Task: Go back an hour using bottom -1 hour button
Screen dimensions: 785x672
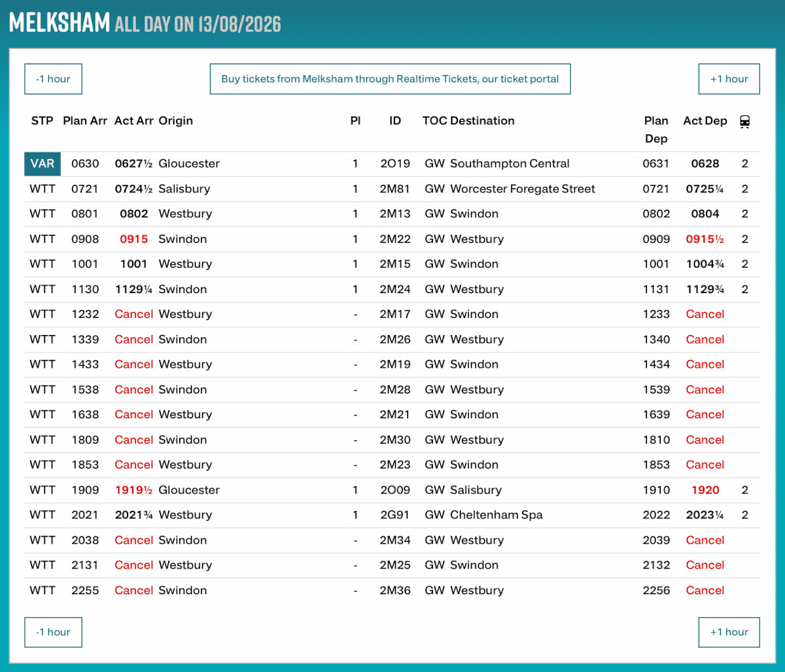Action: (53, 632)
